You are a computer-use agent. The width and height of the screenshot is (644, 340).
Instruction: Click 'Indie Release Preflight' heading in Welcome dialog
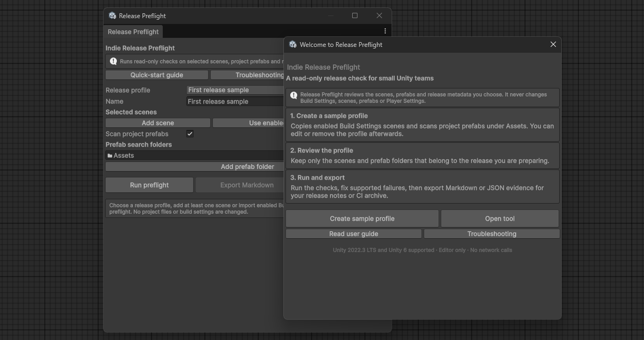pos(323,67)
